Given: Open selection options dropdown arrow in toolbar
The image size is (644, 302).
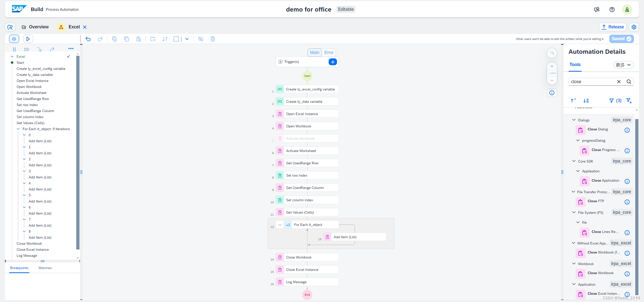Looking at the screenshot, I should click(187, 39).
